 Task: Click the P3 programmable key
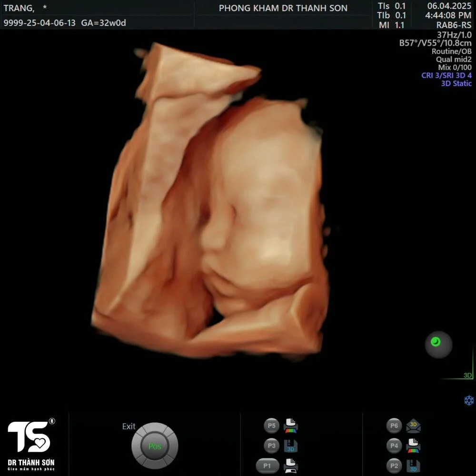(271, 446)
